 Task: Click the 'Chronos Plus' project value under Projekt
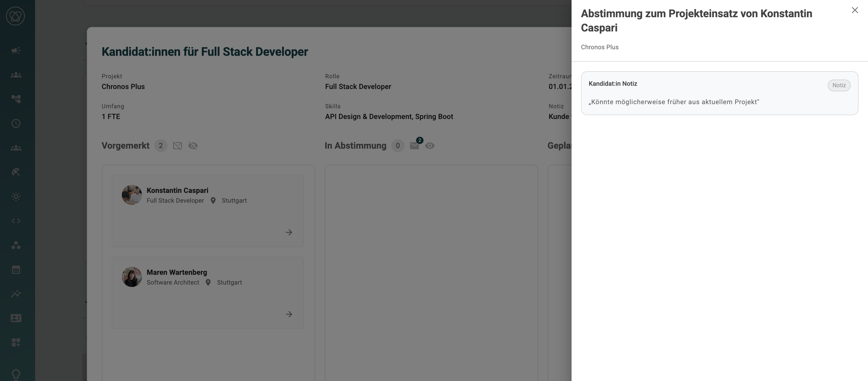click(123, 87)
